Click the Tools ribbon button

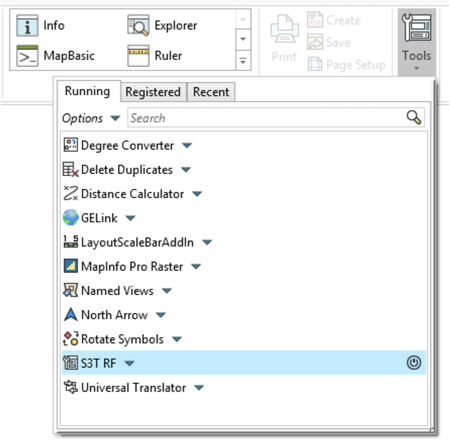(417, 42)
